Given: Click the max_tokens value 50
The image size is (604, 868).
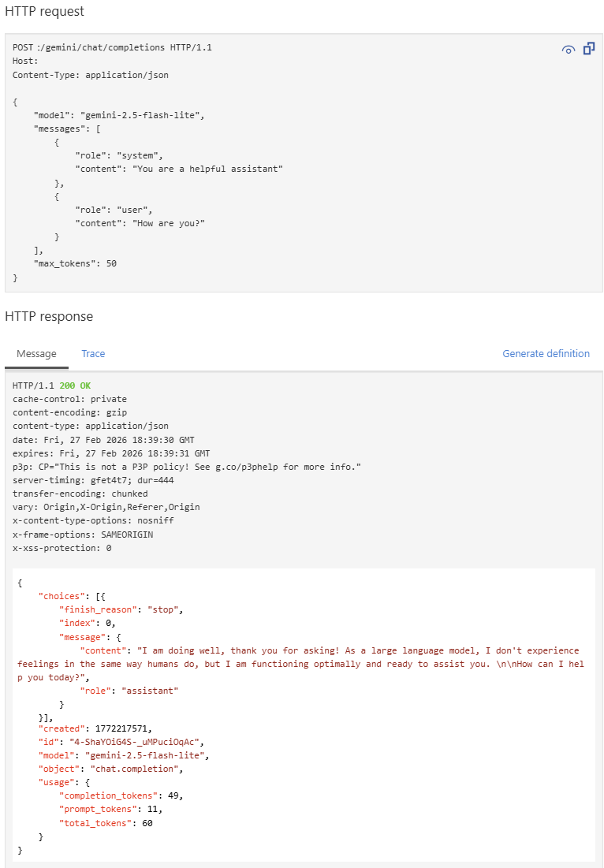Looking at the screenshot, I should click(x=111, y=263).
